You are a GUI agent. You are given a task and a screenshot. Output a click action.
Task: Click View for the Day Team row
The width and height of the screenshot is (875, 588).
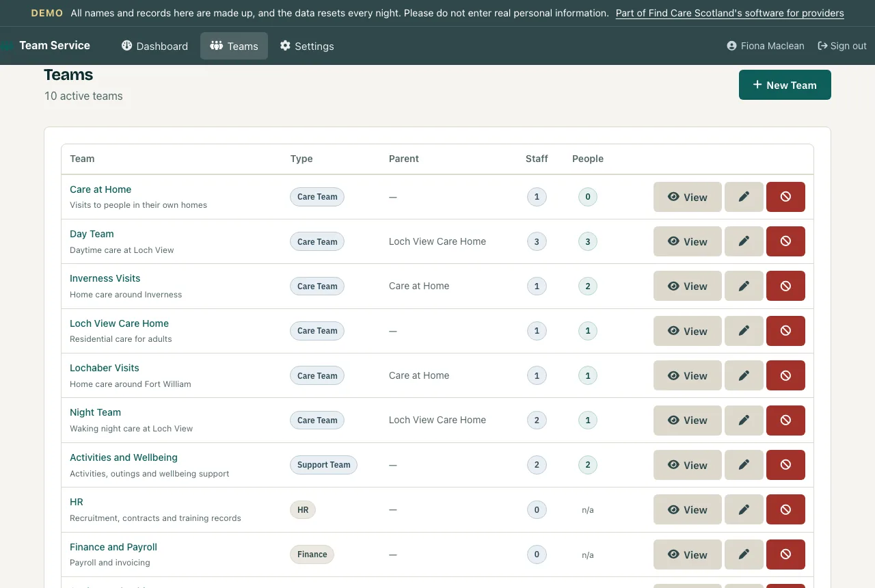[x=688, y=241]
